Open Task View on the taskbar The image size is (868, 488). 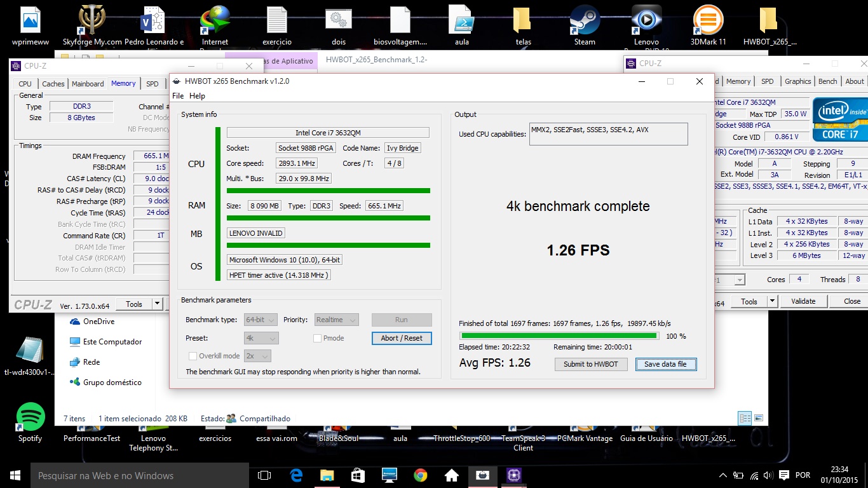tap(264, 475)
